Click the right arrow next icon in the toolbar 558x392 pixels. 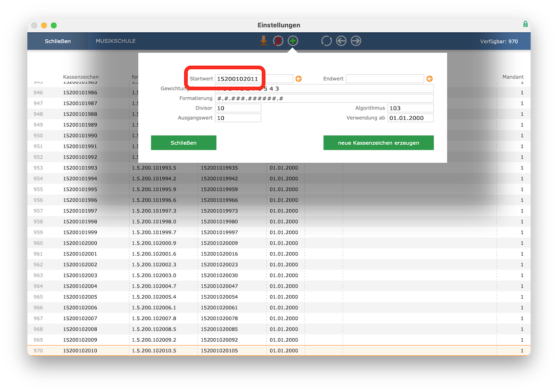356,41
